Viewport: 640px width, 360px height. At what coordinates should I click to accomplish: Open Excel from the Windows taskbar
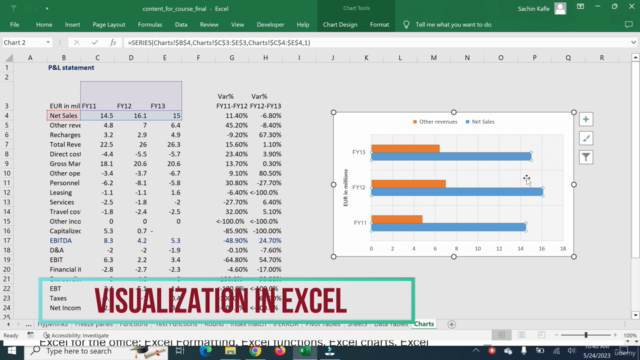(x=304, y=351)
